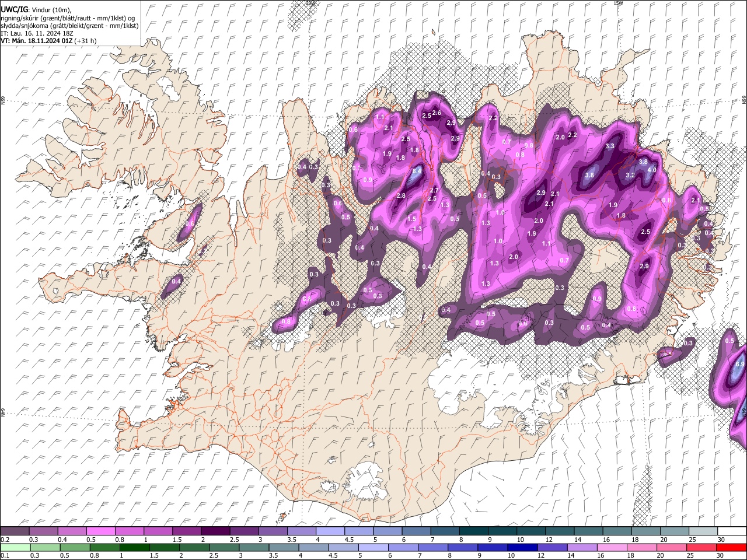Click the pale green swatch at 0.1 in lower legend
The image size is (747, 560).
coord(15,547)
